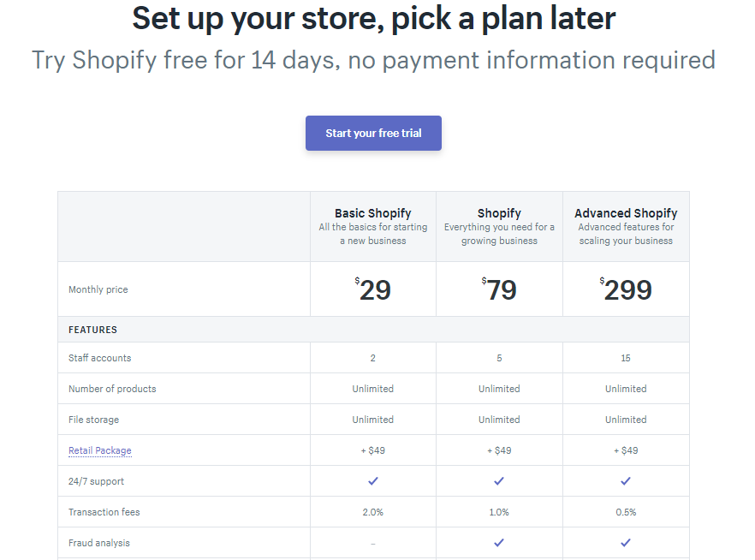Click the Advanced Shopify Retail Package + $49 price
The height and width of the screenshot is (560, 755).
[x=626, y=450]
